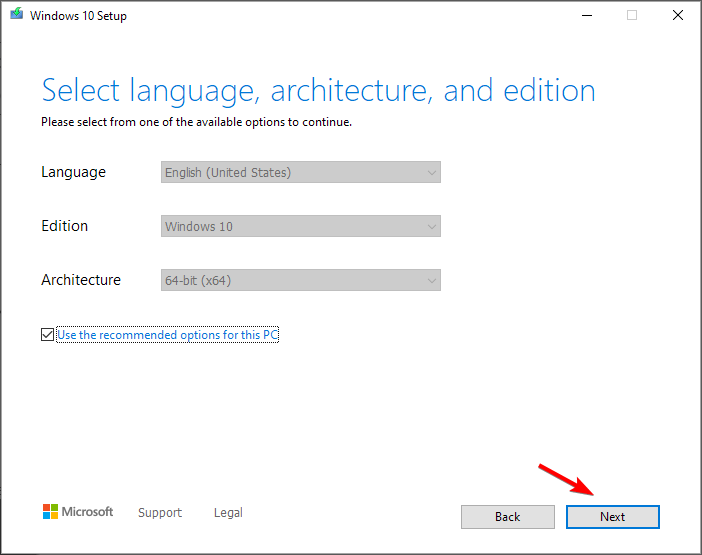Uncheck the recommended options checkbox
Screen dimensions: 702x555
(x=47, y=334)
